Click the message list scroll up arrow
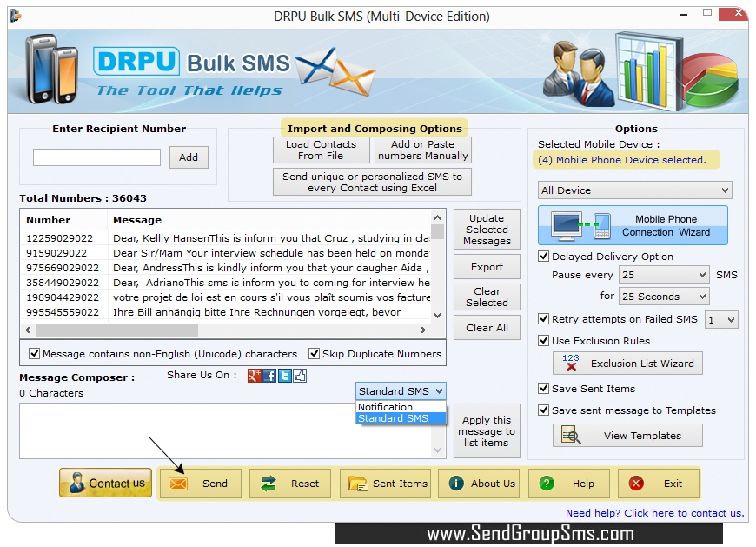Image resolution: width=756 pixels, height=547 pixels. [437, 217]
